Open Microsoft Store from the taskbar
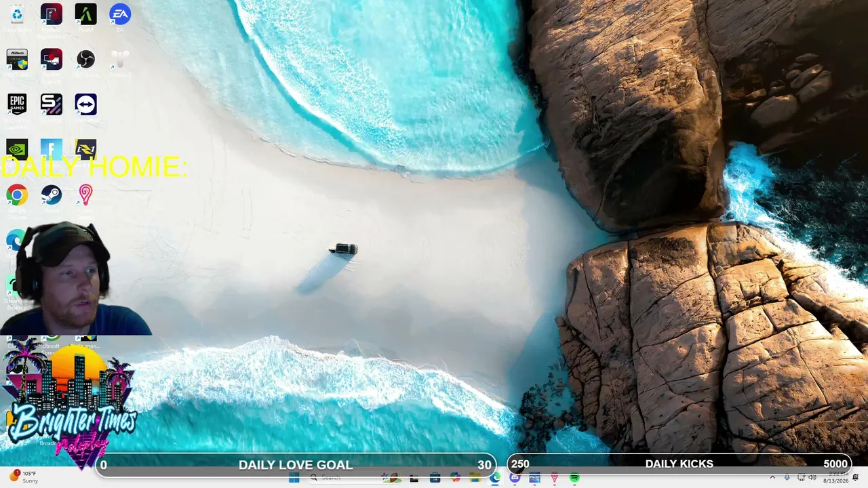Image resolution: width=868 pixels, height=488 pixels. (x=435, y=478)
